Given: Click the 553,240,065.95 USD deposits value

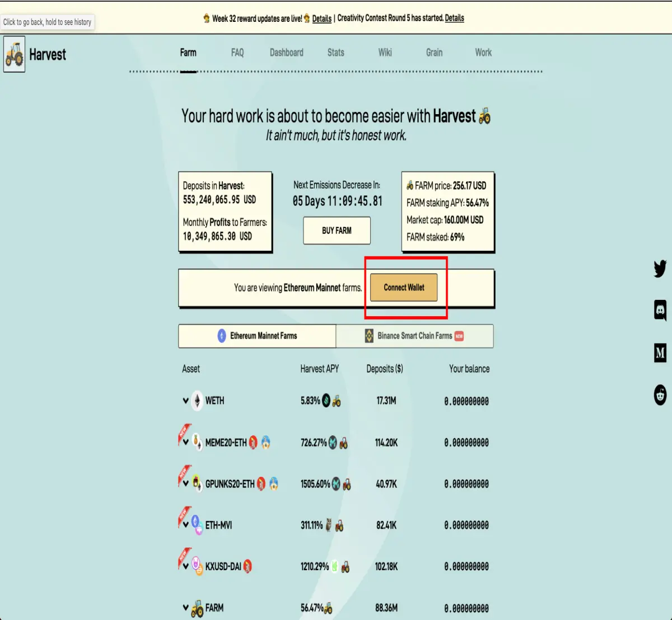Looking at the screenshot, I should point(220,199).
